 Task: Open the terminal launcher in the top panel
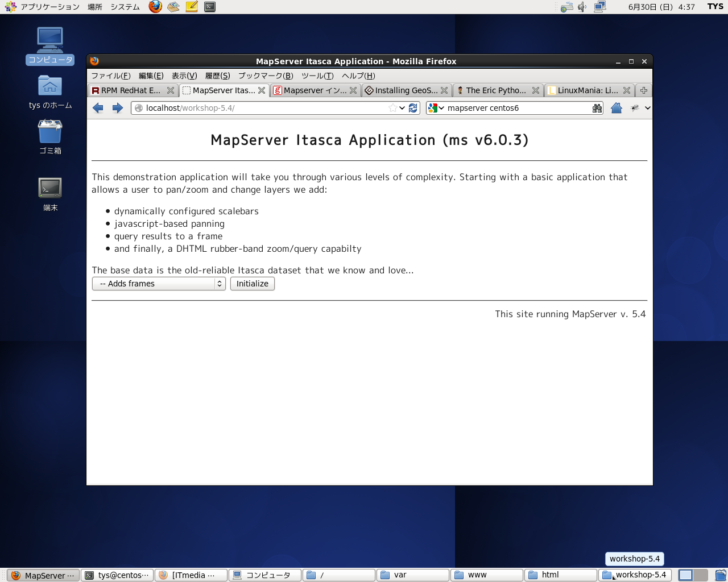(210, 7)
